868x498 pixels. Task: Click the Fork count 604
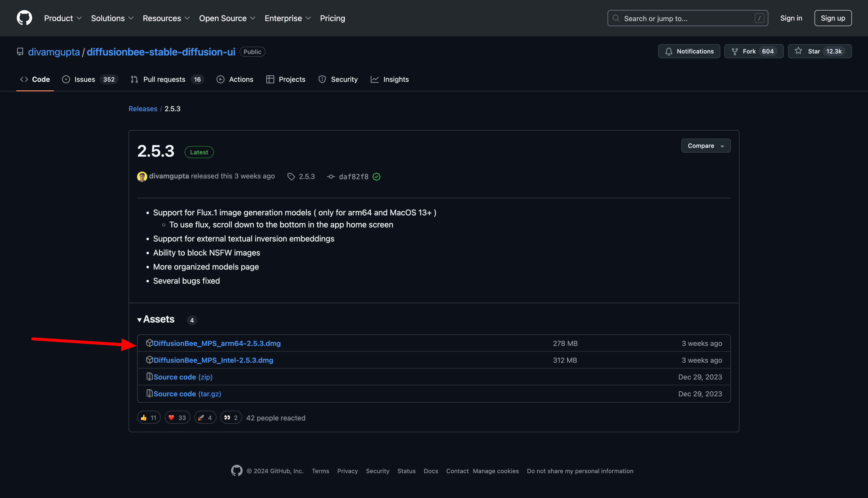coord(768,51)
